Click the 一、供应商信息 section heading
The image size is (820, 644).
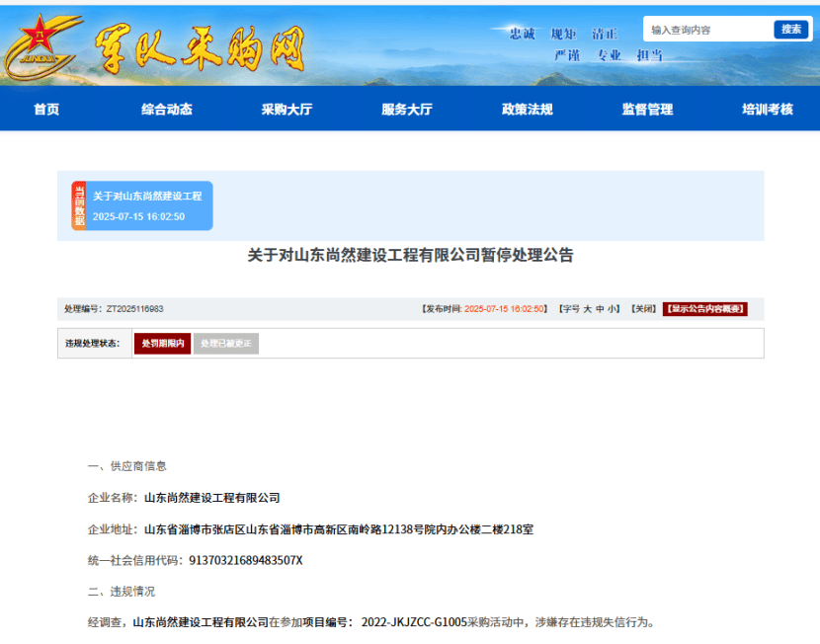(127, 466)
